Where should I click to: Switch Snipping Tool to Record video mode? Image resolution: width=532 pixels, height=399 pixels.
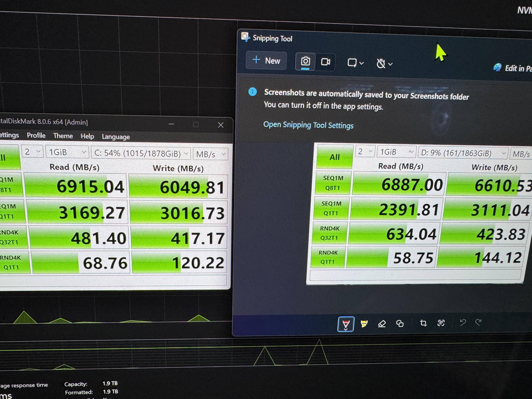point(325,62)
